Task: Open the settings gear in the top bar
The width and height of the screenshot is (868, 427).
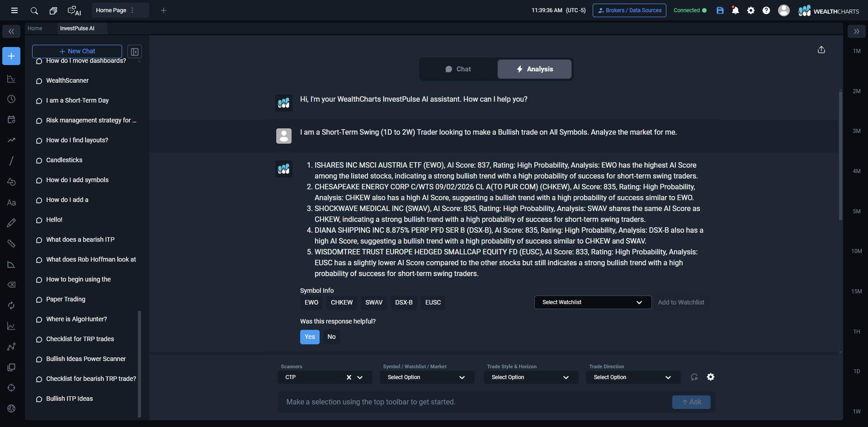Action: coord(751,10)
